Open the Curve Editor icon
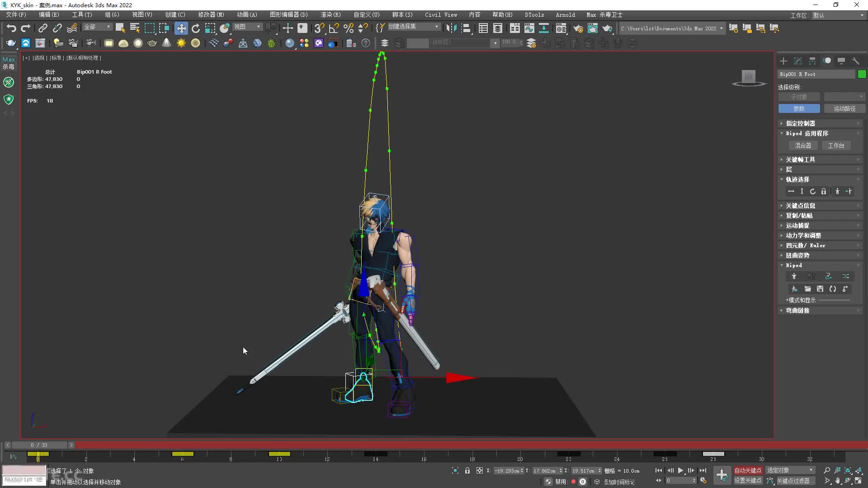 (529, 28)
